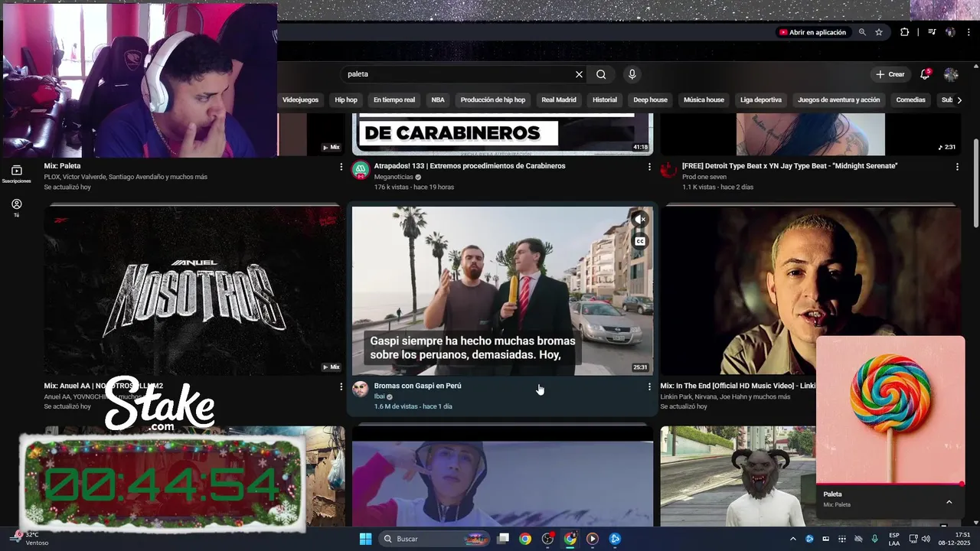Open the YouTube account avatar menu

[951, 74]
